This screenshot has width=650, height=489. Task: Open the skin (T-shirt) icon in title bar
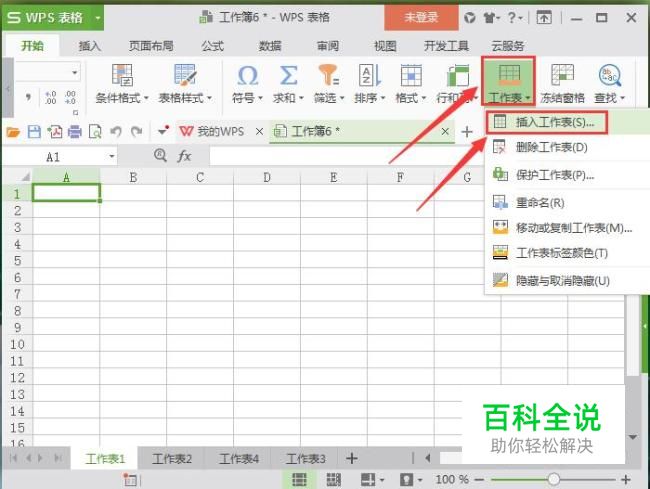click(x=490, y=18)
